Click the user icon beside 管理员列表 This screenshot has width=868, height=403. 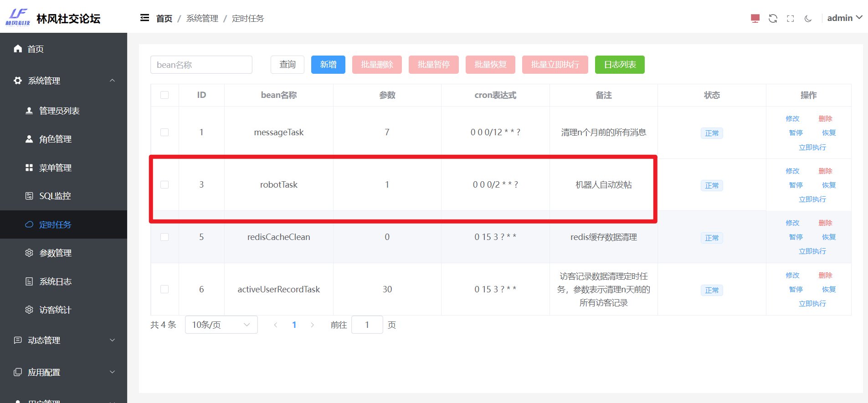(x=29, y=110)
